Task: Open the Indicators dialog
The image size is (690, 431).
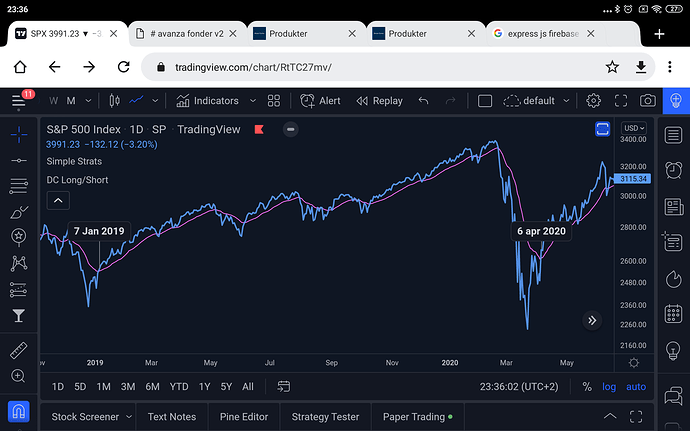Action: point(207,101)
